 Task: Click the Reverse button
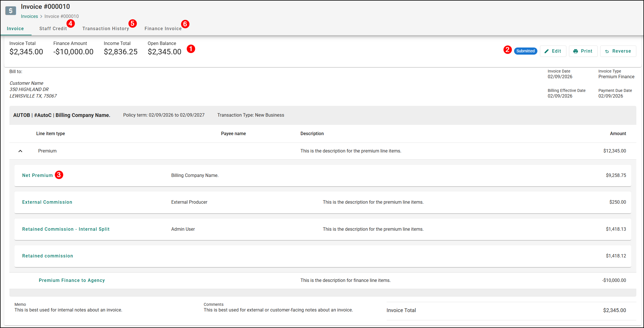pyautogui.click(x=618, y=51)
